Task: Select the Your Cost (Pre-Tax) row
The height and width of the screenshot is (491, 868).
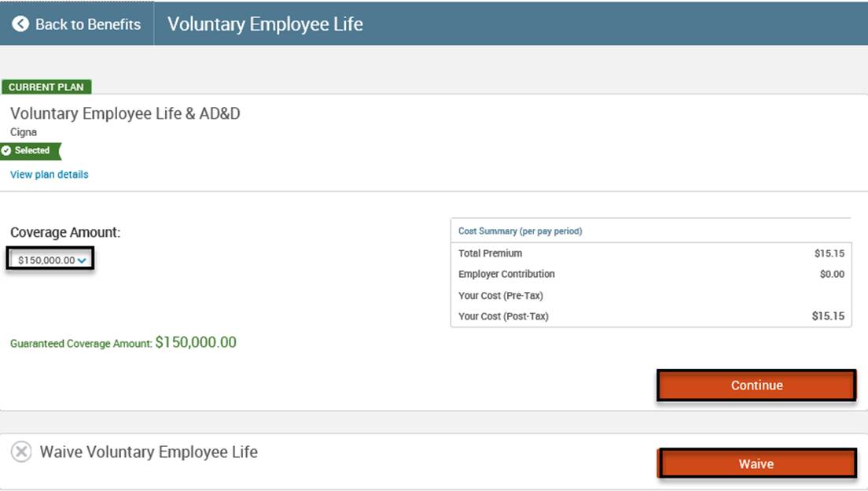Action: click(650, 296)
